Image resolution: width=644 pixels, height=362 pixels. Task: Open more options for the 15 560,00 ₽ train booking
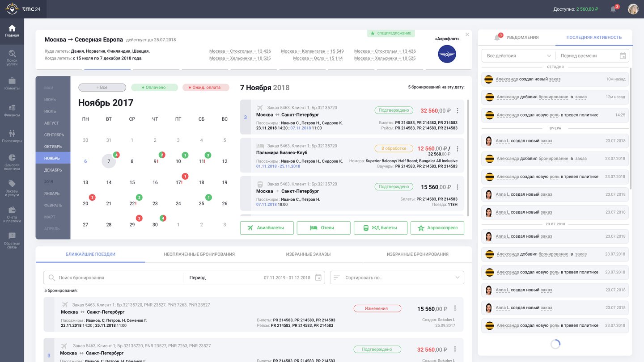pyautogui.click(x=457, y=187)
